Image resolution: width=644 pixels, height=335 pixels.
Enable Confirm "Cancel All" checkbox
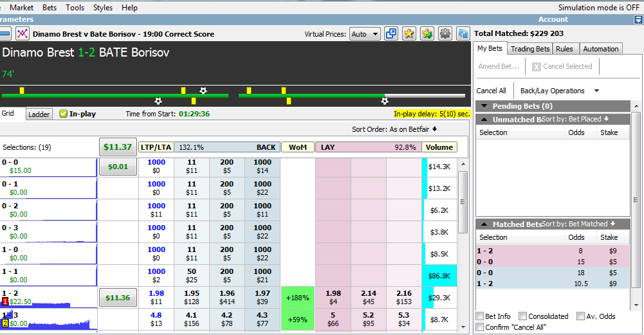480,327
